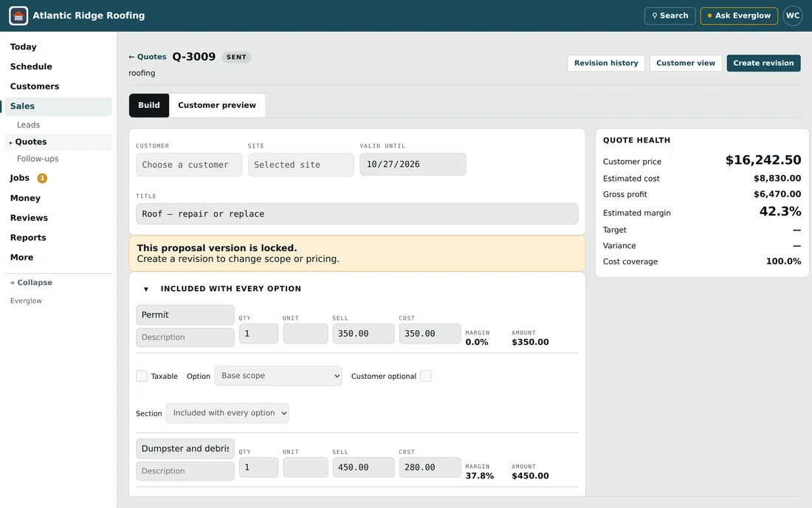Image resolution: width=812 pixels, height=508 pixels.
Task: Click Permit Cost field 350.00
Action: [430, 334]
